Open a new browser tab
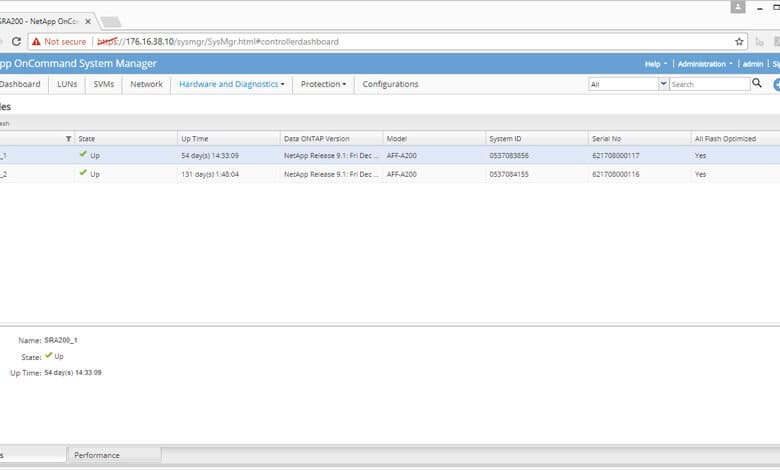 (110, 22)
